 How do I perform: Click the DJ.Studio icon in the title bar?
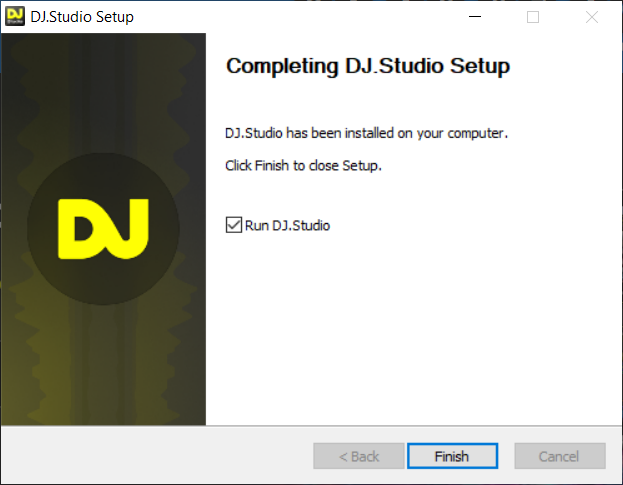point(15,16)
